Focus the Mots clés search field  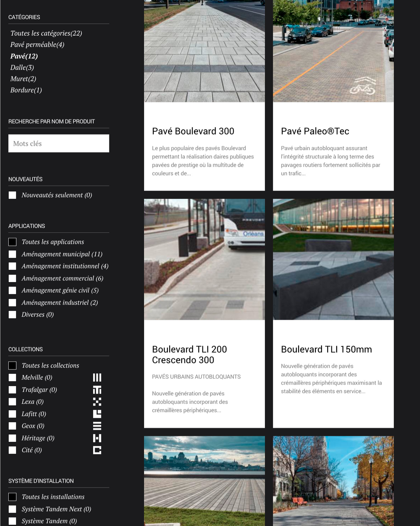[59, 143]
